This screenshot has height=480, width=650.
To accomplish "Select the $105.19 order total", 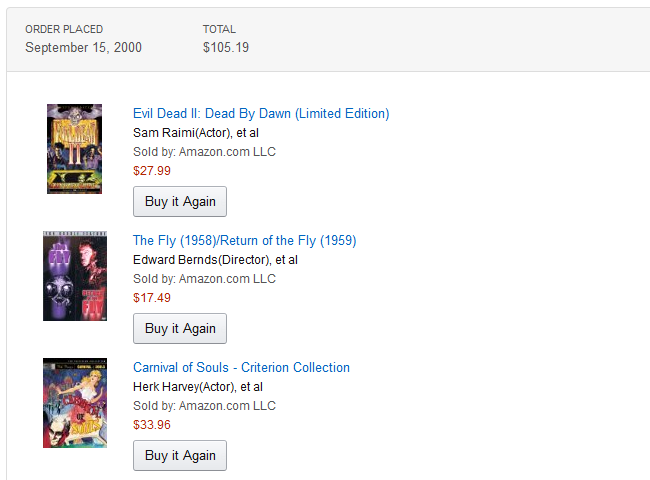I will [226, 47].
